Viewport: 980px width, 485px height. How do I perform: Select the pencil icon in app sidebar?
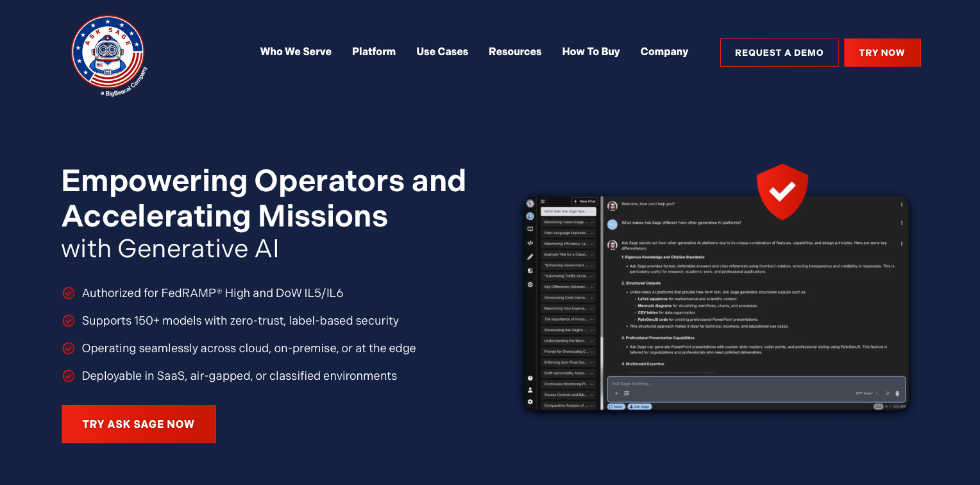pos(530,257)
